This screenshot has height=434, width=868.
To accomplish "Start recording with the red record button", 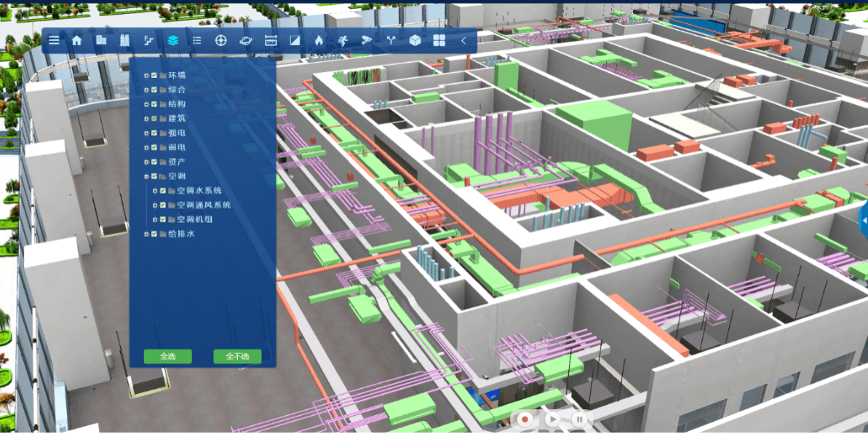I will click(525, 419).
